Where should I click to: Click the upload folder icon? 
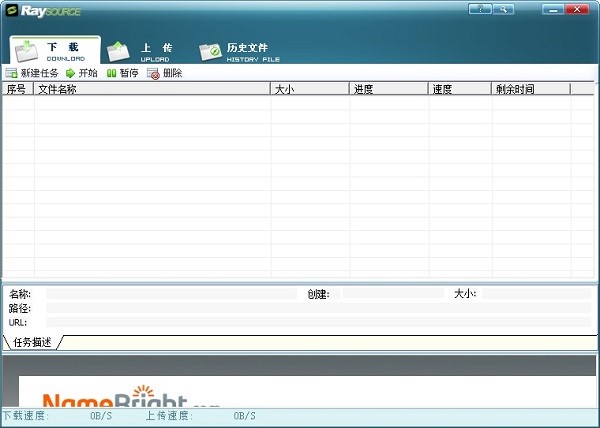[118, 52]
